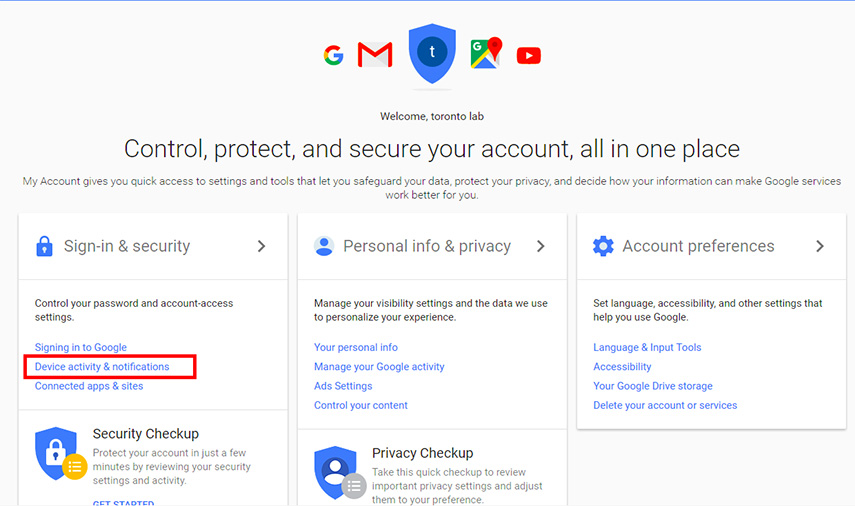
Task: Open Your Google Drive storage link
Action: 653,386
